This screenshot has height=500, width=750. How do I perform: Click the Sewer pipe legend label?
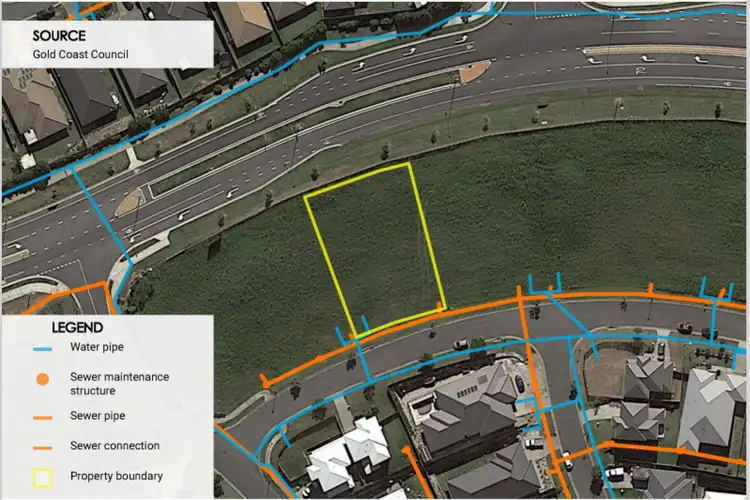(x=98, y=415)
